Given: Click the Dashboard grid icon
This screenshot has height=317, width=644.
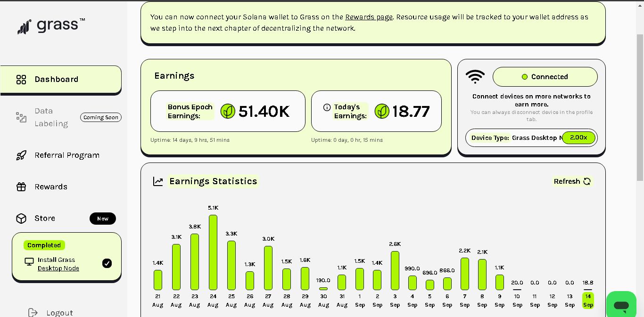Looking at the screenshot, I should pos(21,80).
